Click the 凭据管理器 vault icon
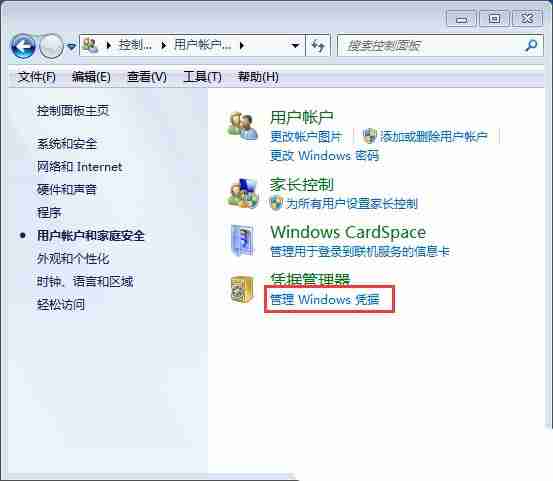The height and width of the screenshot is (481, 553). (x=242, y=290)
